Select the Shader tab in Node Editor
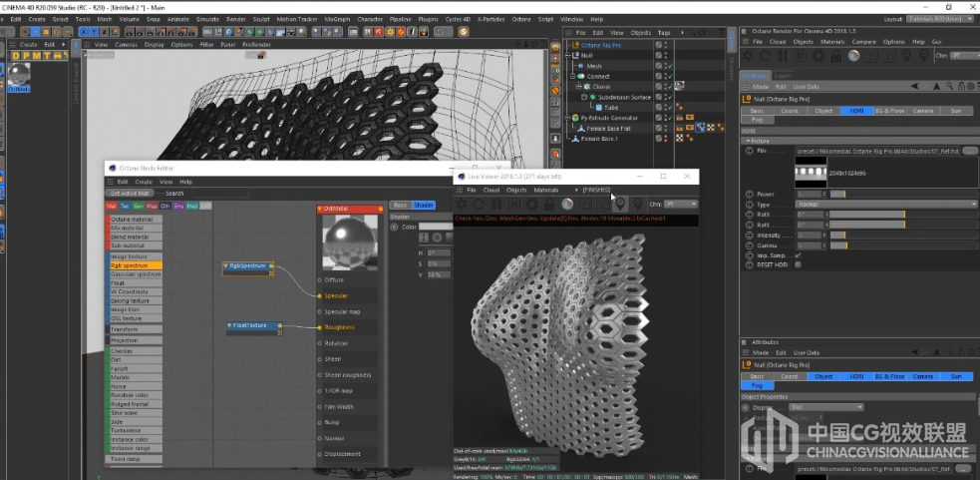This screenshot has width=980, height=480. (424, 205)
